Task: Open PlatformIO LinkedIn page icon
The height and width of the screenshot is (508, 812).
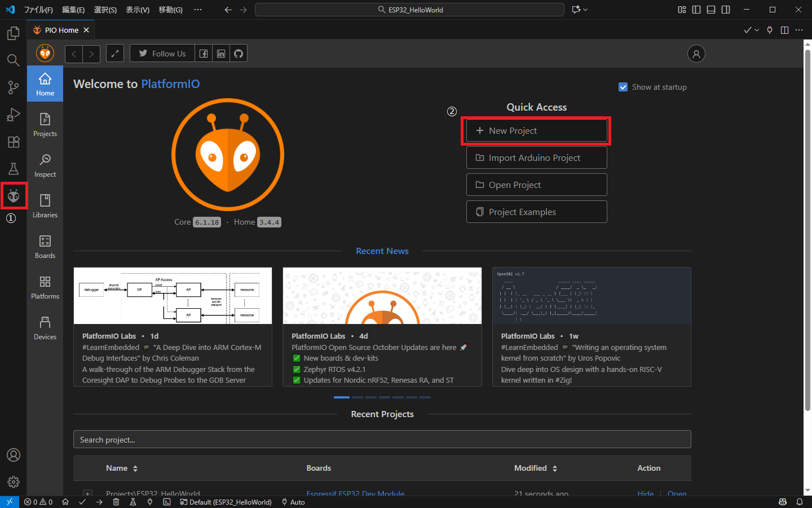Action: tap(221, 54)
